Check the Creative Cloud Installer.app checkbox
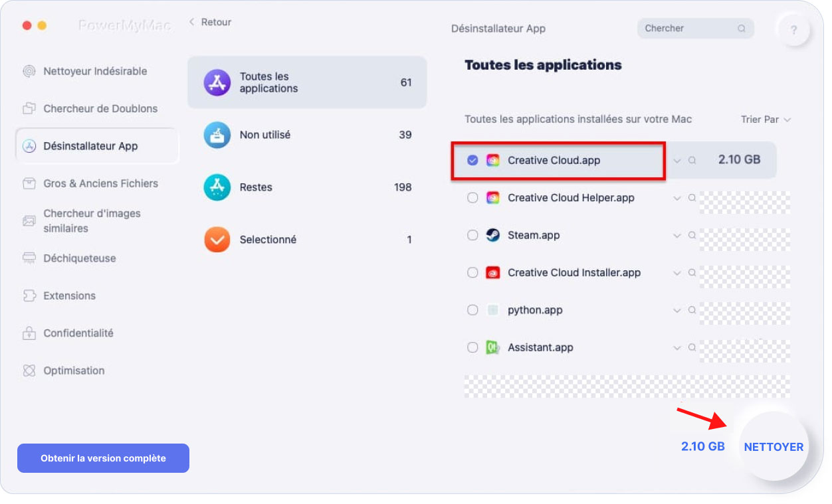The height and width of the screenshot is (504, 832). click(472, 272)
